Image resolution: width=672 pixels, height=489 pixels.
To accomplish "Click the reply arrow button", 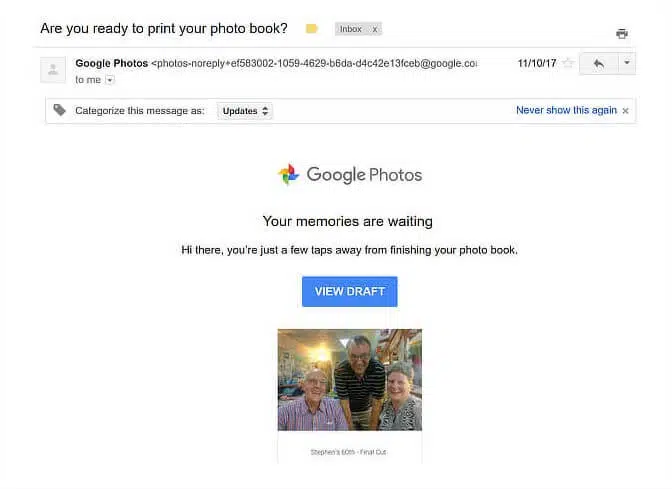I will click(598, 63).
